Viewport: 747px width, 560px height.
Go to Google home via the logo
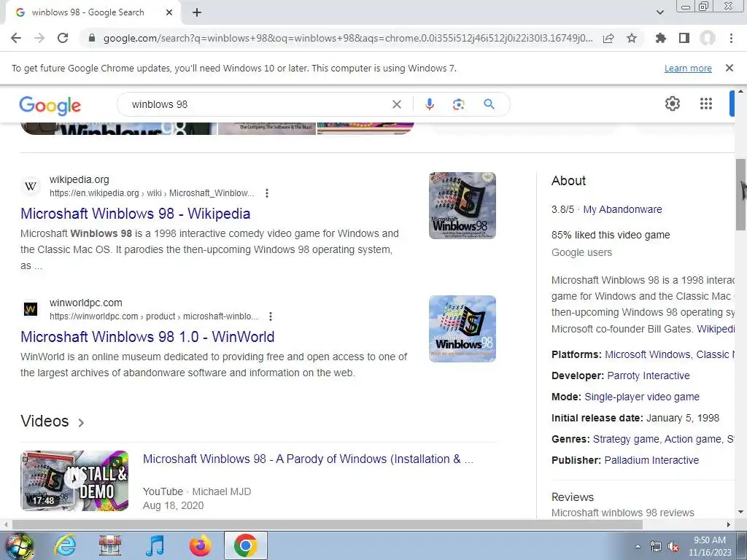tap(50, 105)
